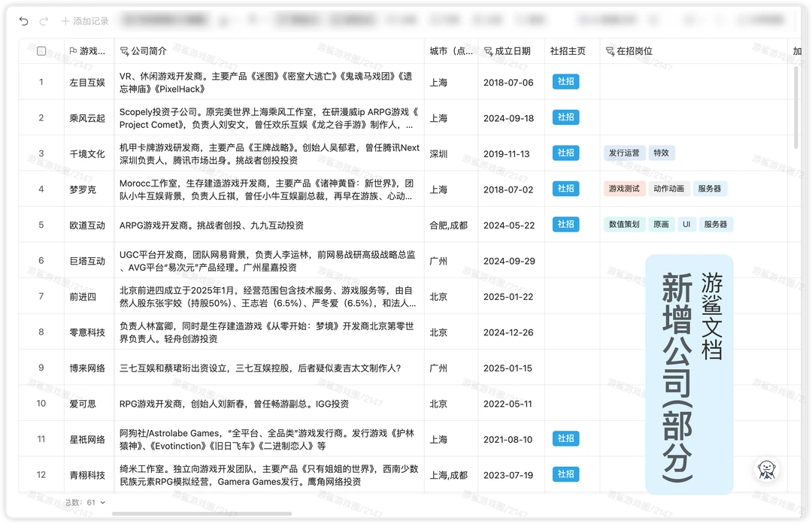Screen dimensions: 812x524
Task: Select company name cell 左目互娱
Action: coord(89,83)
